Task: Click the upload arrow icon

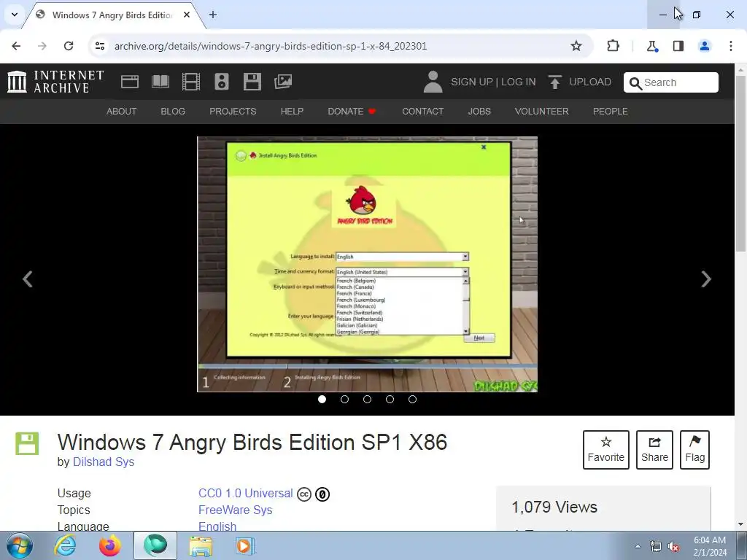Action: coord(554,82)
